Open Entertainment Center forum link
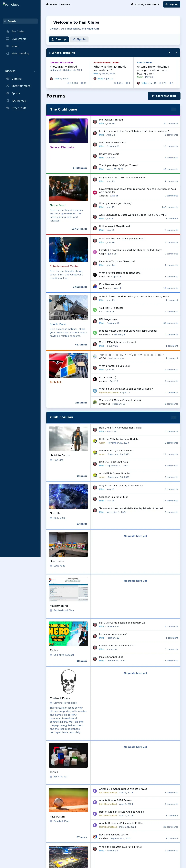Image resolution: width=186 pixels, height=868 pixels. pos(64,266)
